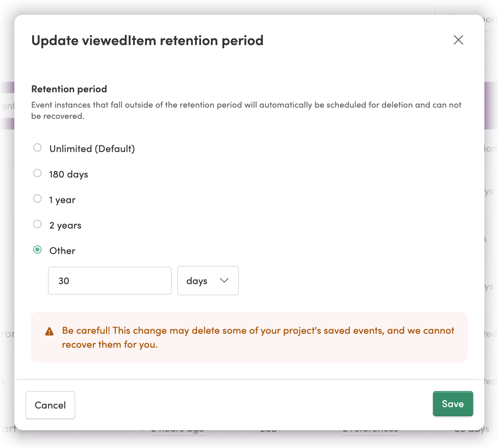498x448 pixels.
Task: Select the number 30 in the input
Action: 64,281
